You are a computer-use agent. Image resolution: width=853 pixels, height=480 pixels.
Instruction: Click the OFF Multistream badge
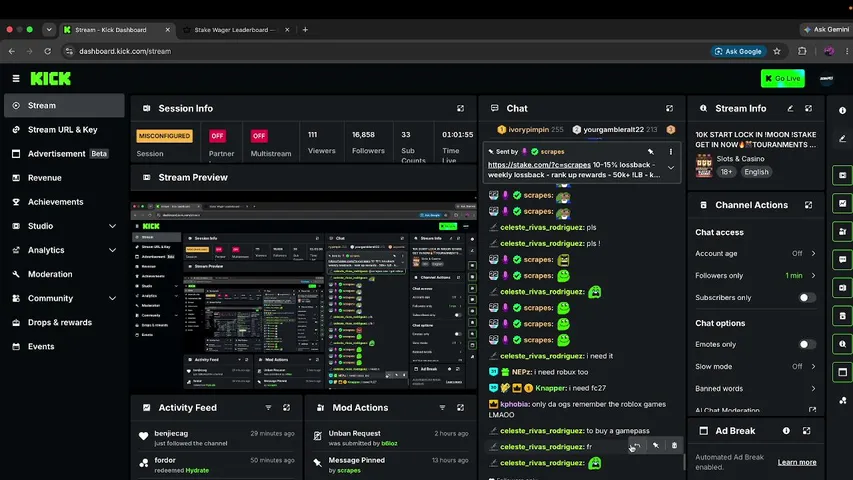tap(259, 136)
